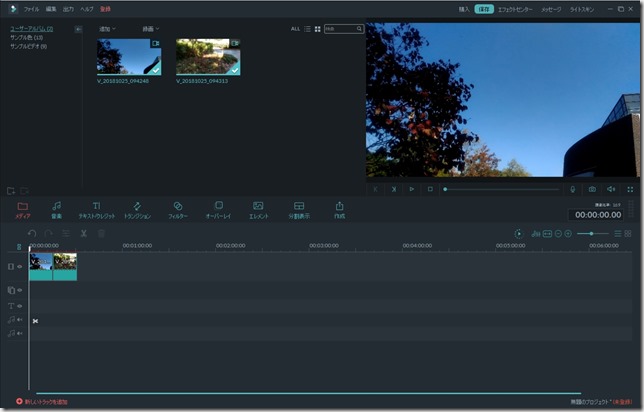The image size is (644, 412).
Task: Click the add new folder icon
Action: click(x=11, y=191)
